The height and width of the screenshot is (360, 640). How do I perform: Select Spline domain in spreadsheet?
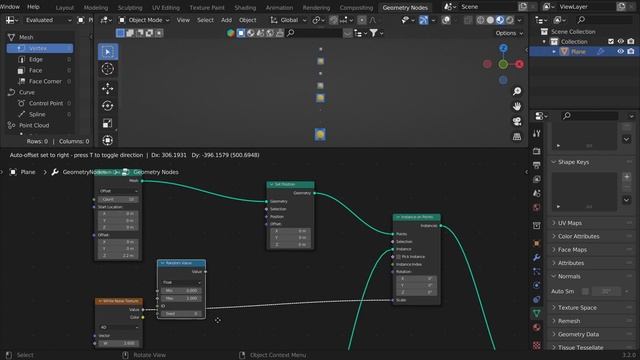click(x=40, y=114)
